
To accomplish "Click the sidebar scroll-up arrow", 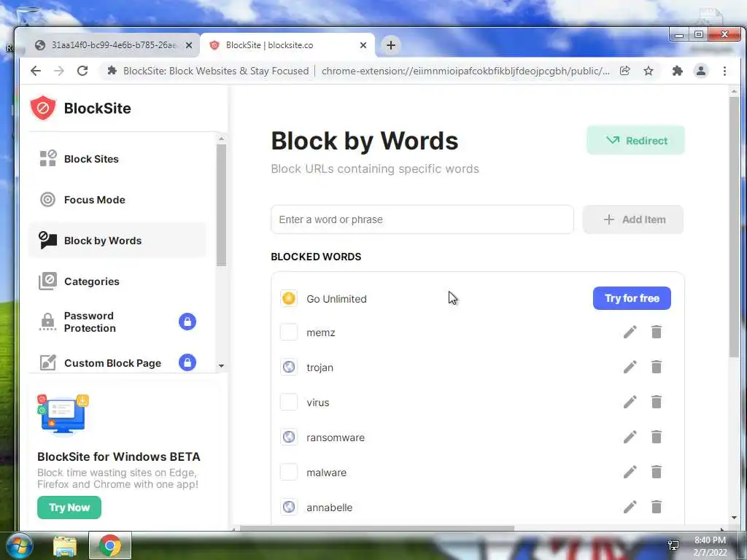I will 221,139.
